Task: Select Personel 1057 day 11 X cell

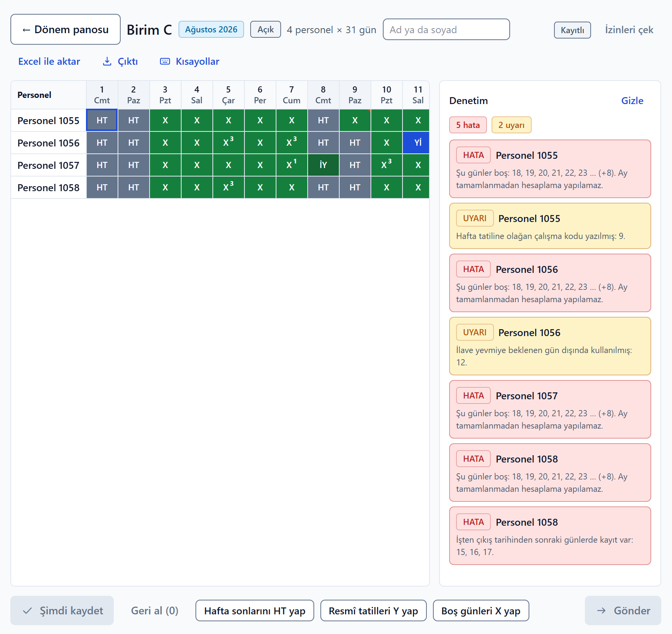Action: tap(416, 165)
